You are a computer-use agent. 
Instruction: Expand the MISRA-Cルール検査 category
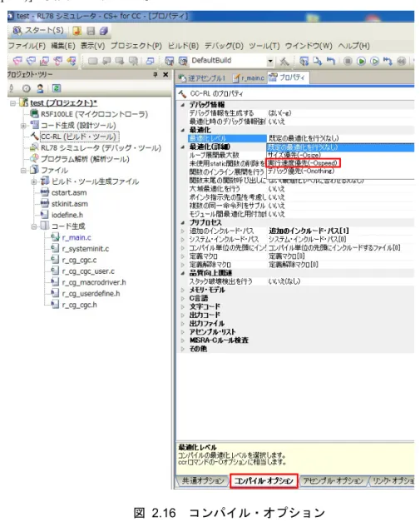[x=183, y=341]
